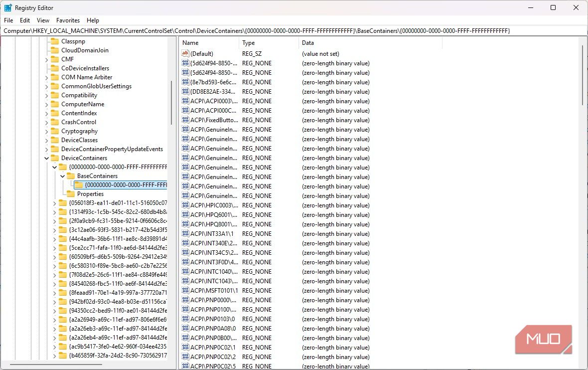Select the {ac9b5417-3fe0-4e62 key
Screen dimensions: 588x370
point(118,347)
